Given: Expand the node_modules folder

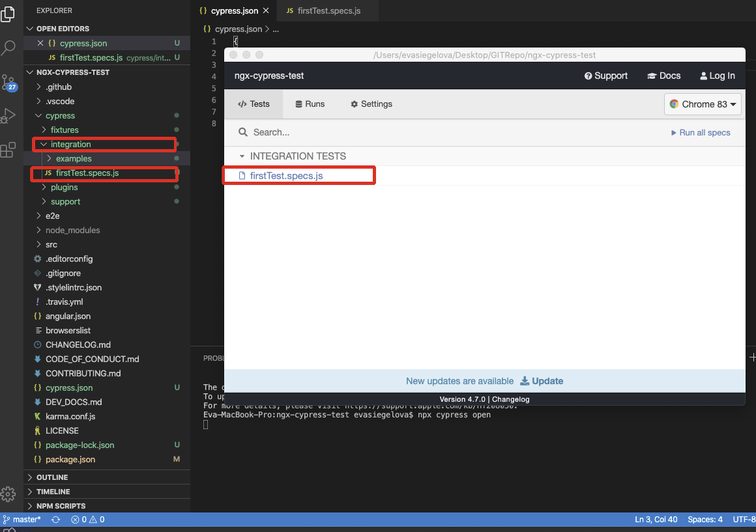Looking at the screenshot, I should (72, 230).
